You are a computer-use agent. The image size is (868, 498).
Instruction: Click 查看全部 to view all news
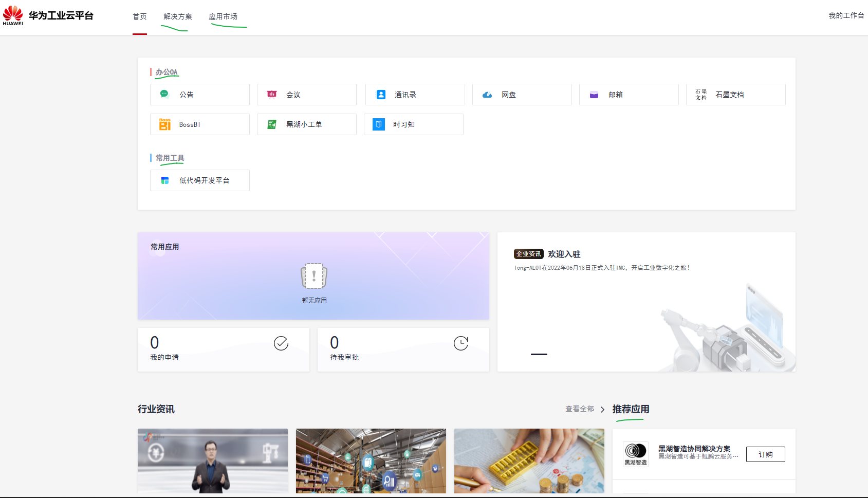tap(580, 409)
